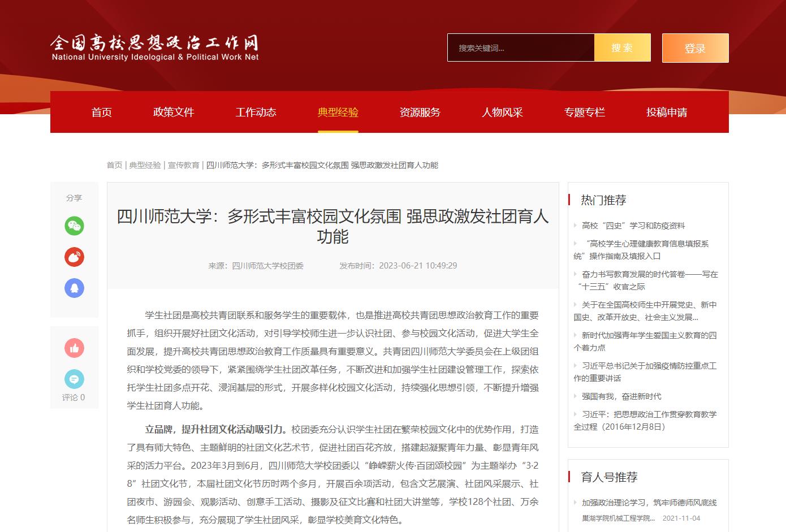
Task: Open the 首页 navigation tab
Action: (x=102, y=113)
